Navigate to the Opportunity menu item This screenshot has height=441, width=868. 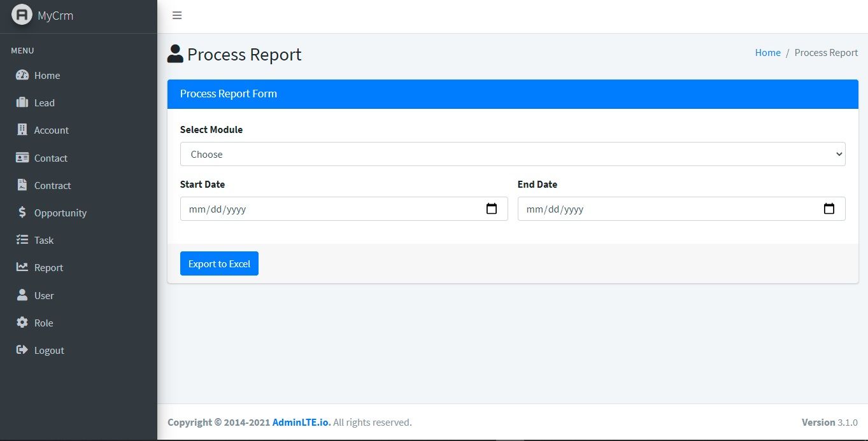coord(78,213)
